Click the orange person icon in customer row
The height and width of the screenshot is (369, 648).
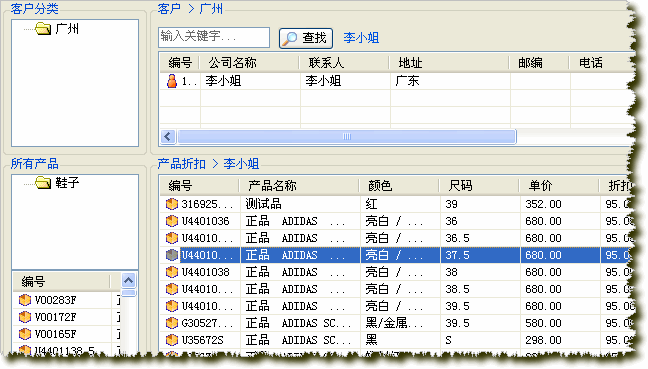click(172, 81)
